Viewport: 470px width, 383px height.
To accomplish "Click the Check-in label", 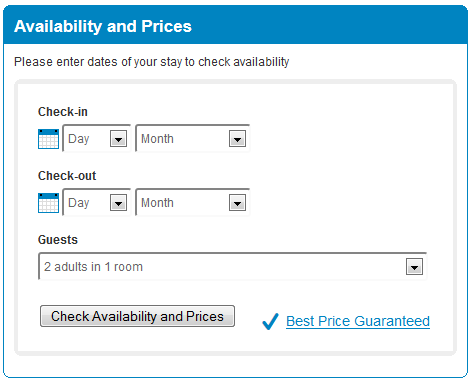I will click(x=63, y=112).
